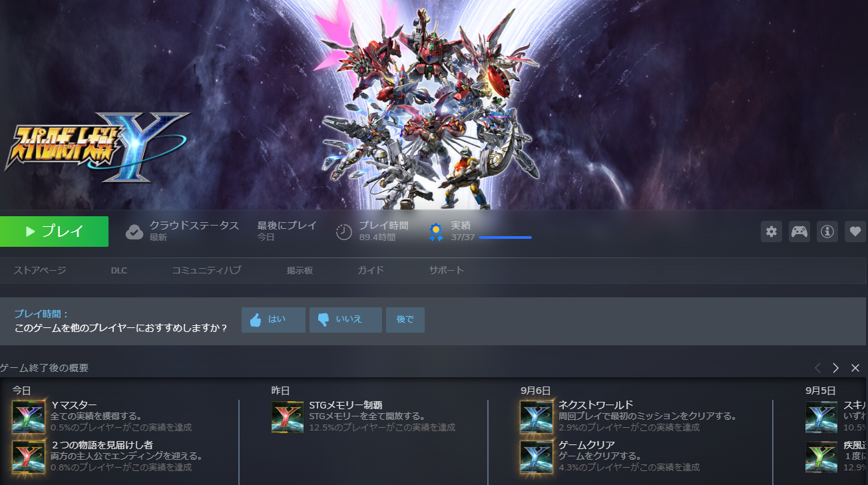The width and height of the screenshot is (868, 485).
Task: Click the クラウドステータス label
Action: [194, 226]
